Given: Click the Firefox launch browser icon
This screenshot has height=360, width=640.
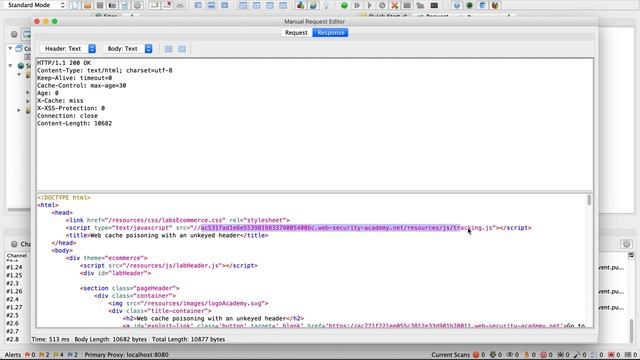Looking at the screenshot, I should (x=495, y=5).
